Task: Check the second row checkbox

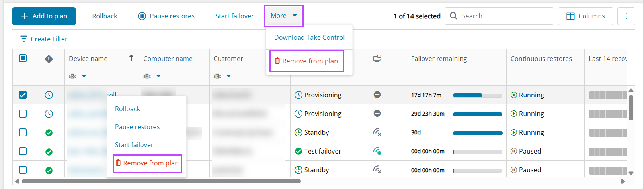Action: tap(23, 114)
